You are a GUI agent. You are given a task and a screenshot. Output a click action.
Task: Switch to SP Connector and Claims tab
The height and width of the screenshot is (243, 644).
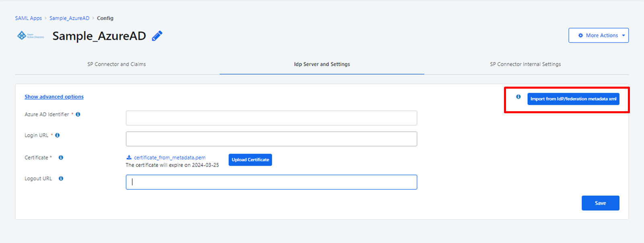point(117,64)
